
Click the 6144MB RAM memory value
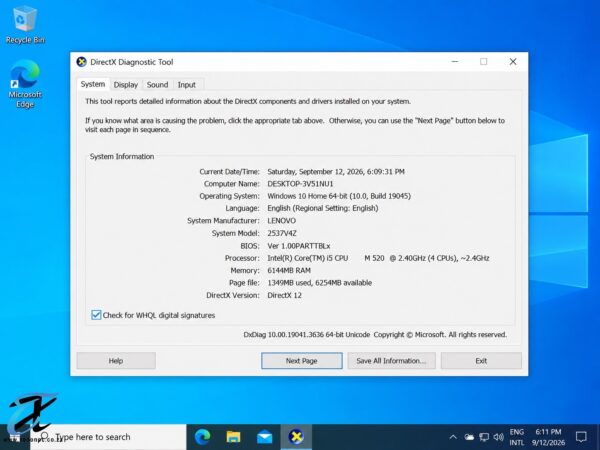point(289,270)
